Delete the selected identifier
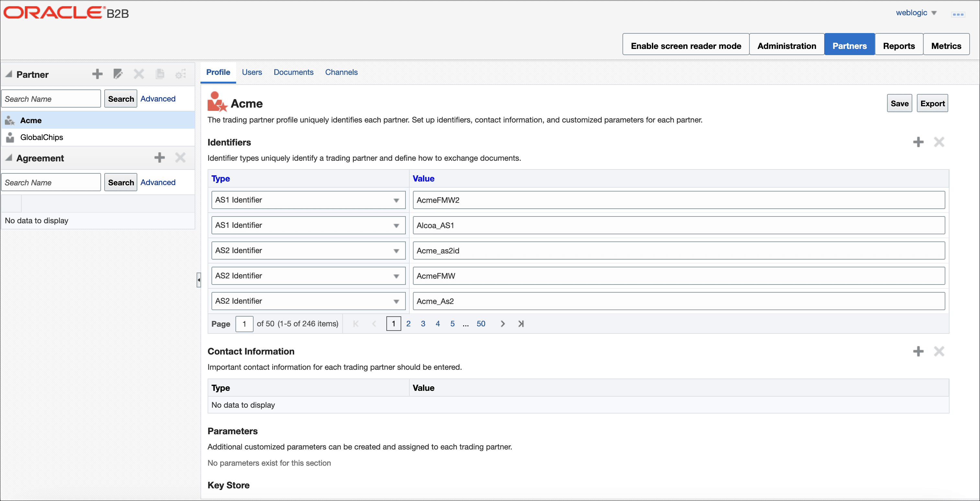This screenshot has height=501, width=980. (x=939, y=142)
